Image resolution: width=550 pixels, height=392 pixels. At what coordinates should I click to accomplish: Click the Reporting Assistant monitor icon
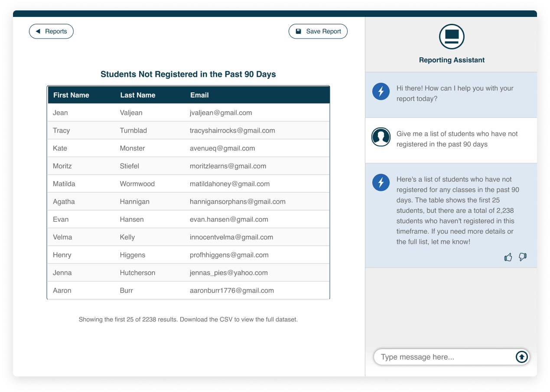point(451,37)
